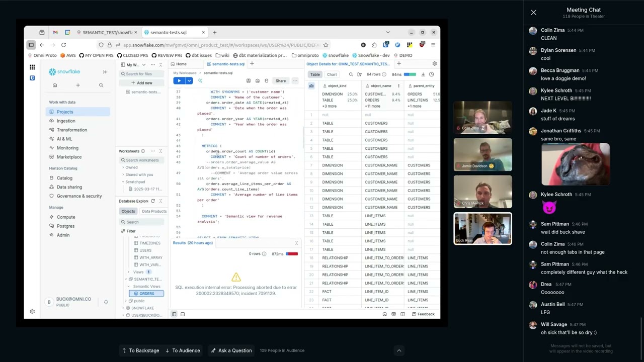Search within the object details results
The width and height of the screenshot is (644, 362).
(351, 74)
